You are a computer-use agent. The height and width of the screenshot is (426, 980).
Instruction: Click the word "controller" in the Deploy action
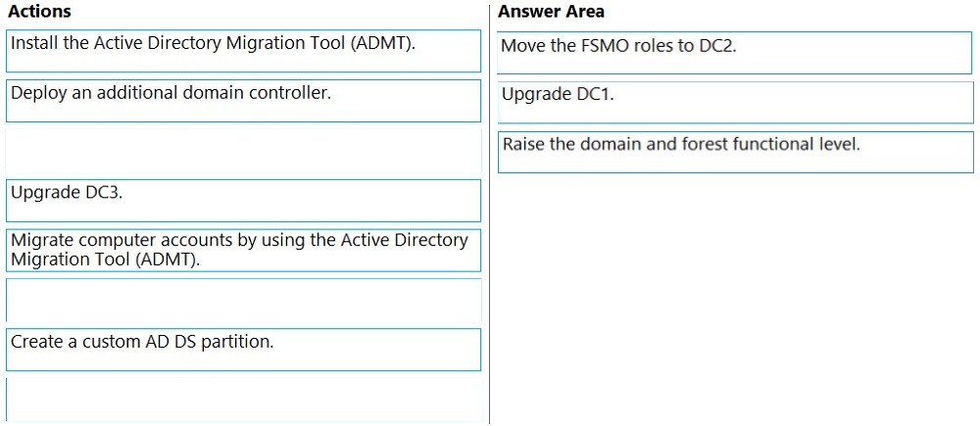pos(292,93)
